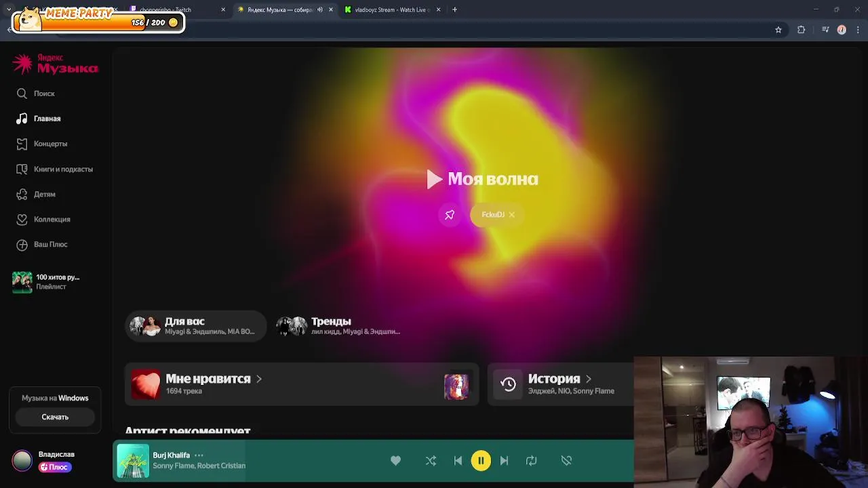Mute the Яндекс Музыка tab audio

320,9
